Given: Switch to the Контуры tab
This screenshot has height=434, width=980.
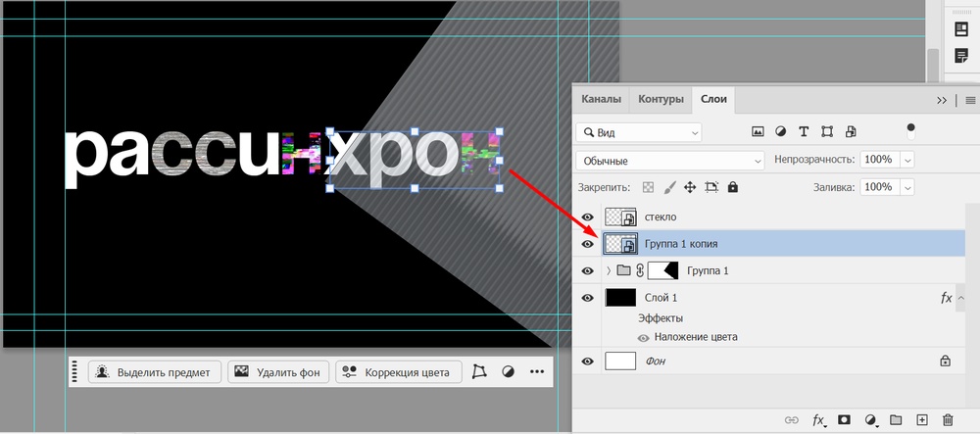Looking at the screenshot, I should pos(661,99).
